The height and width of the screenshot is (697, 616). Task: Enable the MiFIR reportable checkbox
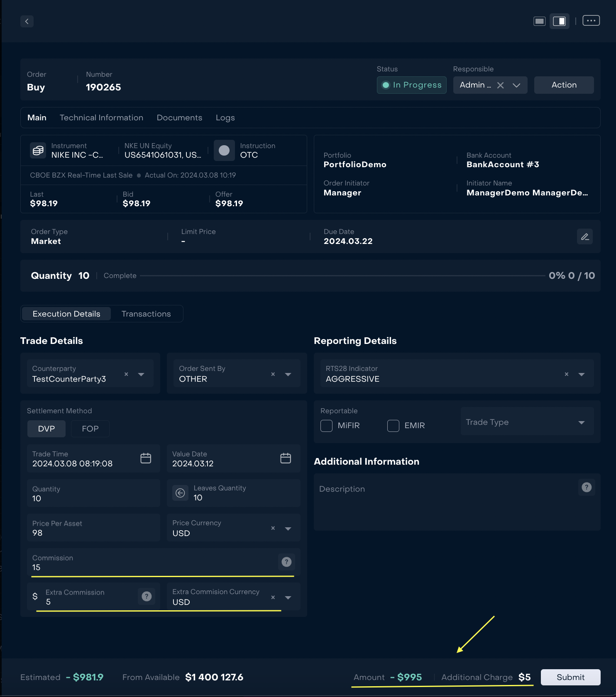(327, 426)
